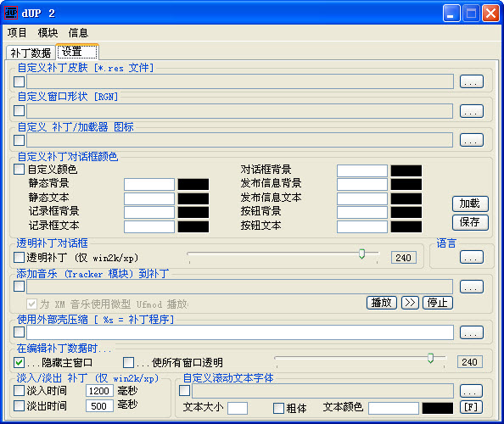Viewport: 504px width, 424px height.
Task: Enable the 自定义颜色 checkbox
Action: (x=20, y=170)
